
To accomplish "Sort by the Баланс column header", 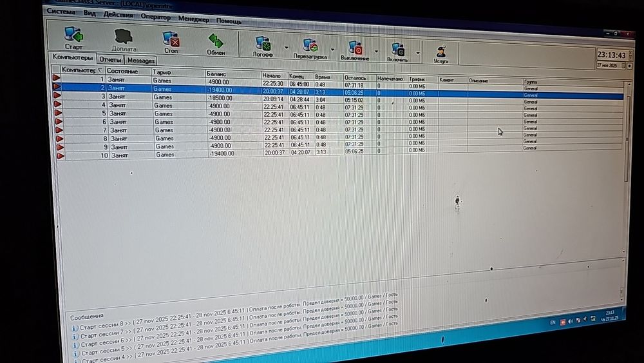I will (233, 74).
